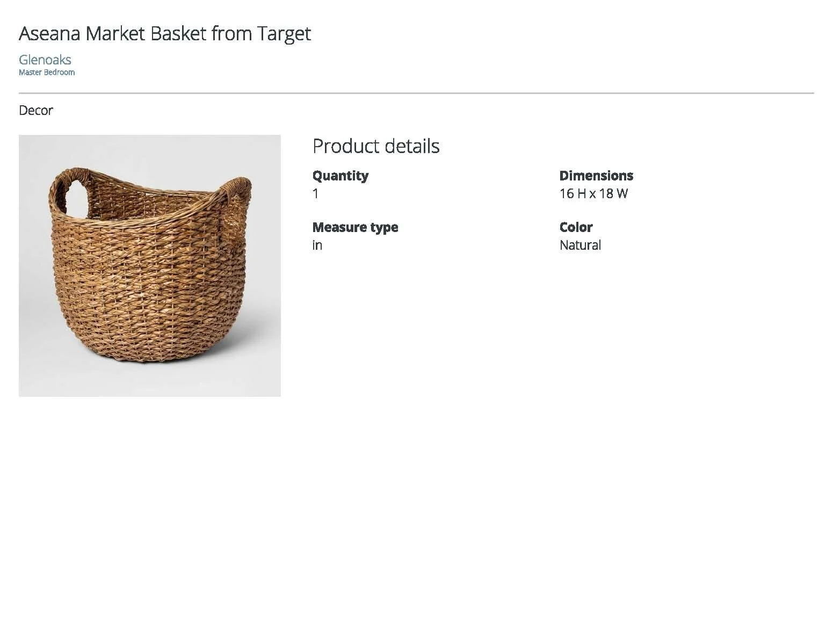This screenshot has height=644, width=833.
Task: Click the Product details heading
Action: 375,146
